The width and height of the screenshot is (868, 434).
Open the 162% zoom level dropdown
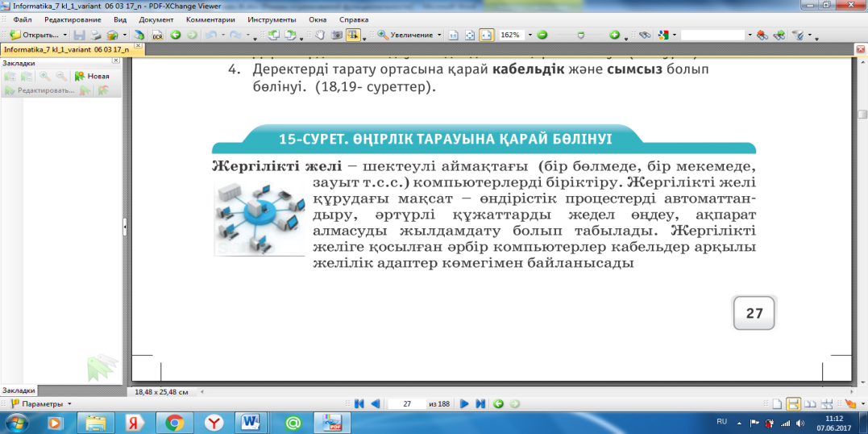click(x=530, y=35)
